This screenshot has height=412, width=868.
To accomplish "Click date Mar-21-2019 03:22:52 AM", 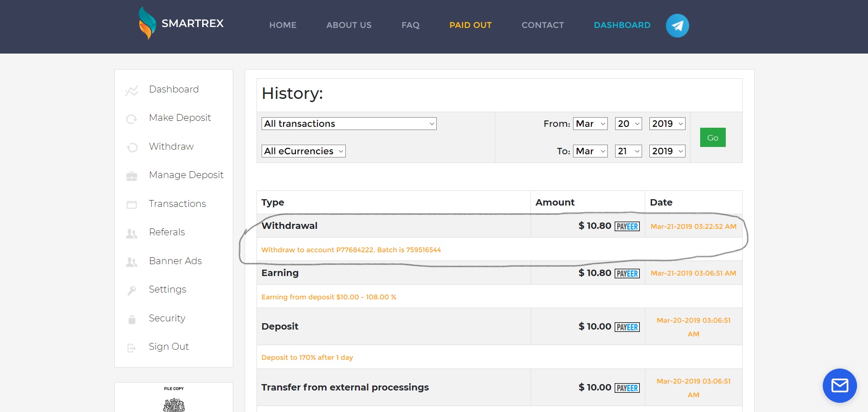I will (x=693, y=227).
